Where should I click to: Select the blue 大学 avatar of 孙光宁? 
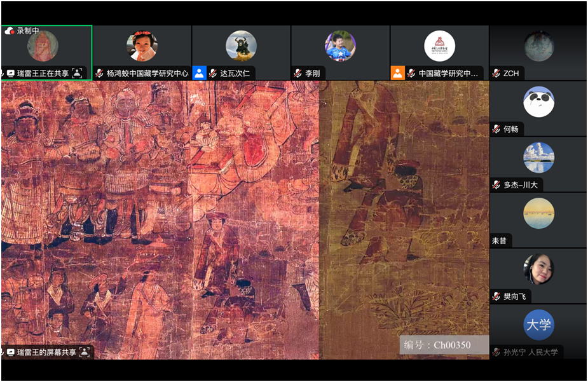[539, 325]
